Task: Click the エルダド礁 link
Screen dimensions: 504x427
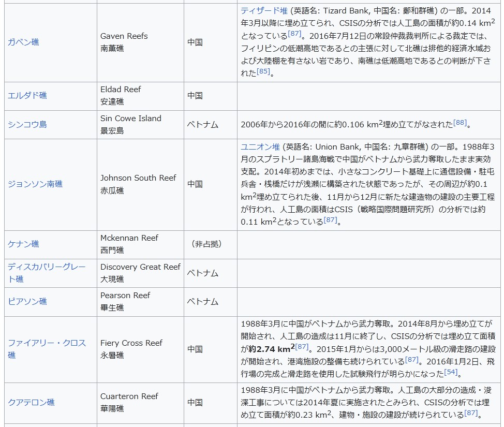Action: (x=27, y=96)
